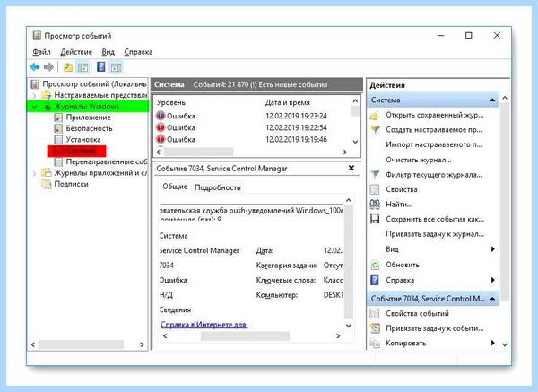Select the Журналы Windows tree item
Screen dimensions: 538x392
87,107
